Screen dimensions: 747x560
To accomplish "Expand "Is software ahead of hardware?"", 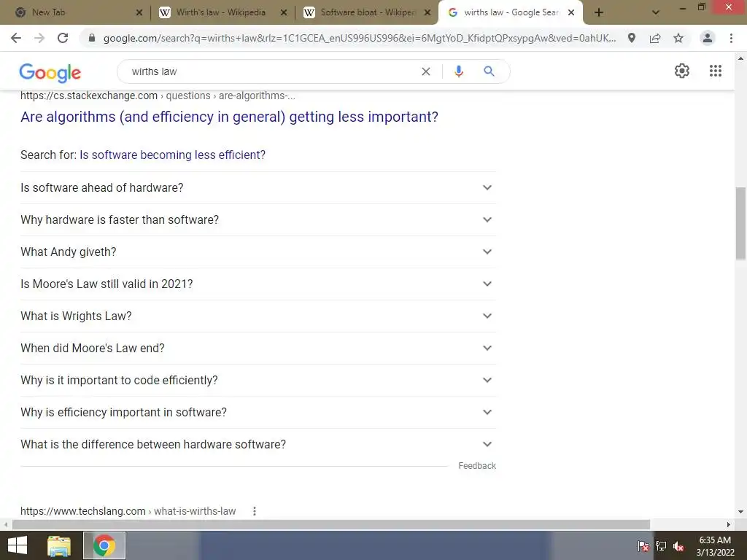I will tap(258, 187).
